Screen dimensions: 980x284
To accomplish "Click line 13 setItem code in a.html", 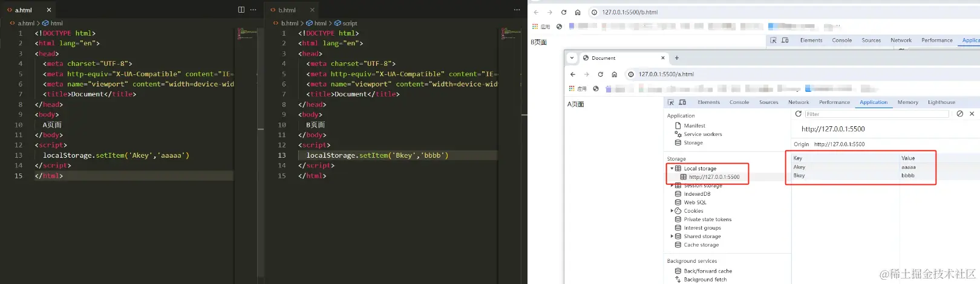I will pyautogui.click(x=116, y=155).
